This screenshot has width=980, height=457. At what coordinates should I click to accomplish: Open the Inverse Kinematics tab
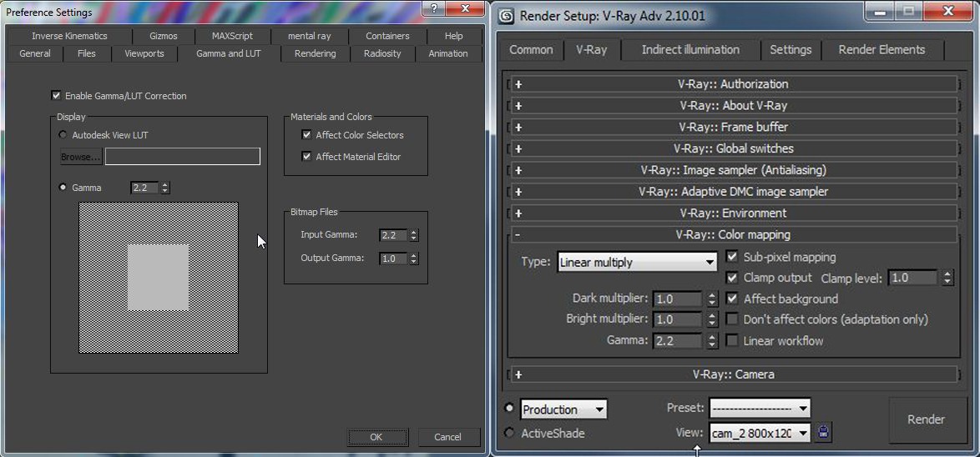pyautogui.click(x=69, y=36)
